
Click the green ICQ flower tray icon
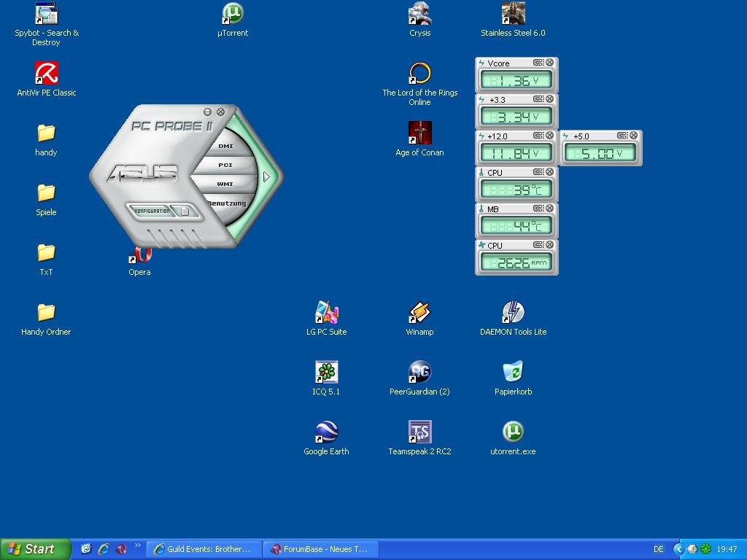(705, 549)
